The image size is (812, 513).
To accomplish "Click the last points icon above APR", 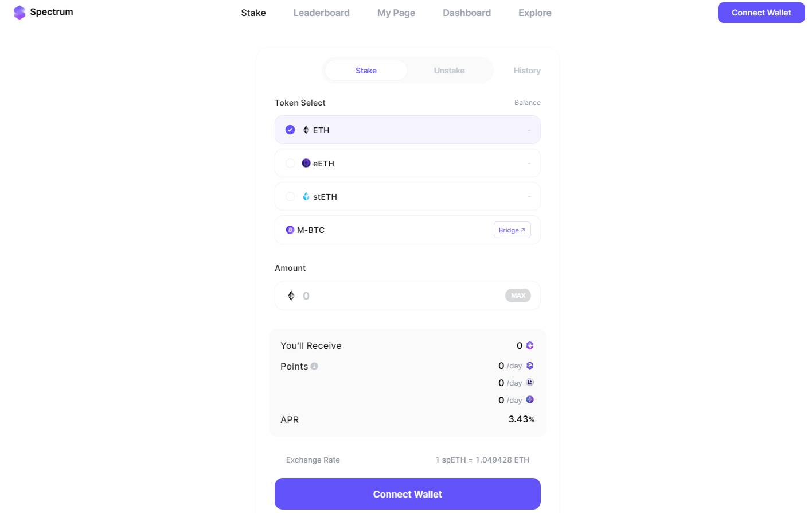I will coord(530,399).
